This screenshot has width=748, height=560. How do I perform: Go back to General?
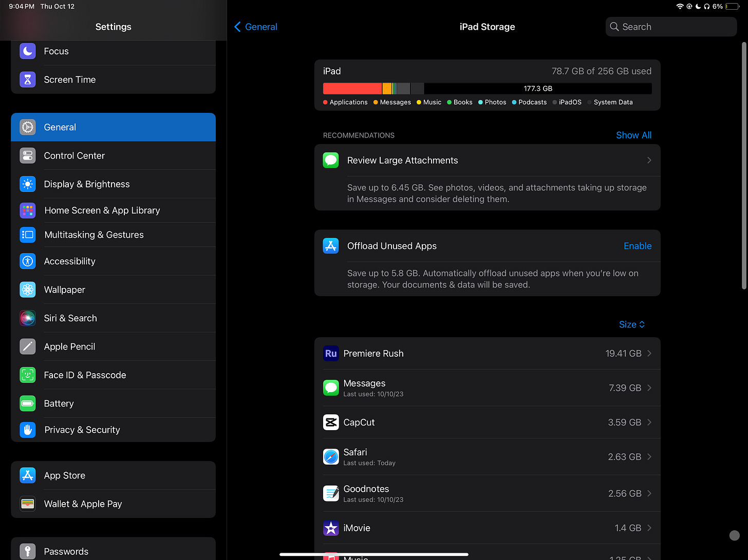click(256, 27)
